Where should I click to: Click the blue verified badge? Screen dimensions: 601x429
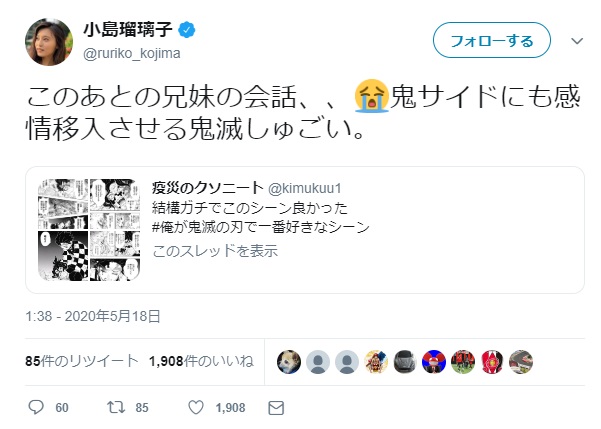pos(187,30)
